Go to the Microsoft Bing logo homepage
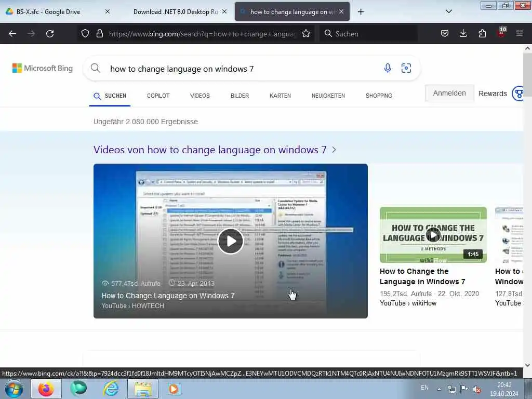The width and height of the screenshot is (532, 399). [43, 68]
